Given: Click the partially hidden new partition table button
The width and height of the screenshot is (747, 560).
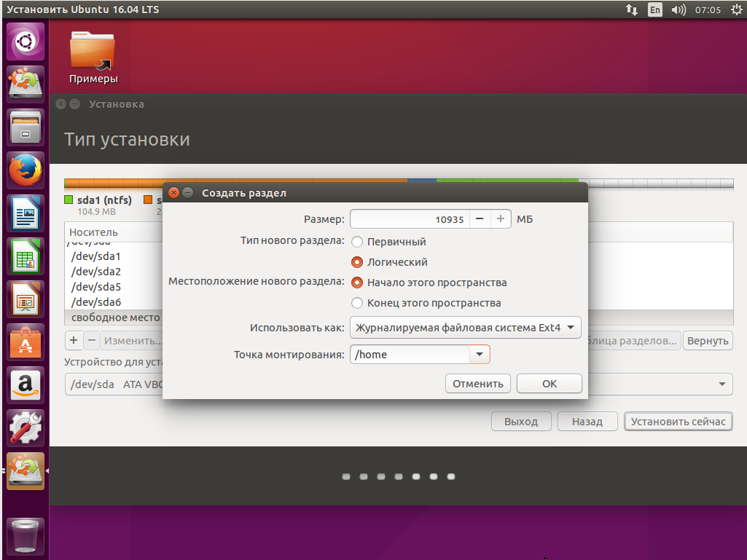Looking at the screenshot, I should coord(635,341).
